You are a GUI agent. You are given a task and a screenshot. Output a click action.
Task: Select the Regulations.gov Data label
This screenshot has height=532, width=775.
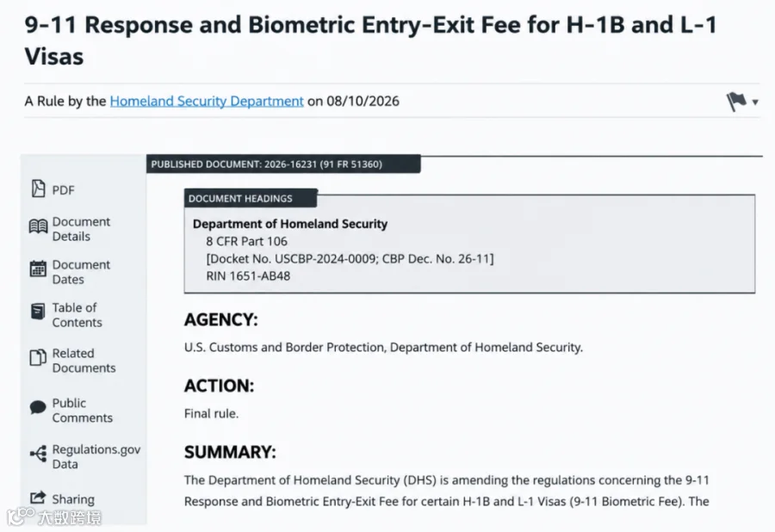[x=96, y=456]
